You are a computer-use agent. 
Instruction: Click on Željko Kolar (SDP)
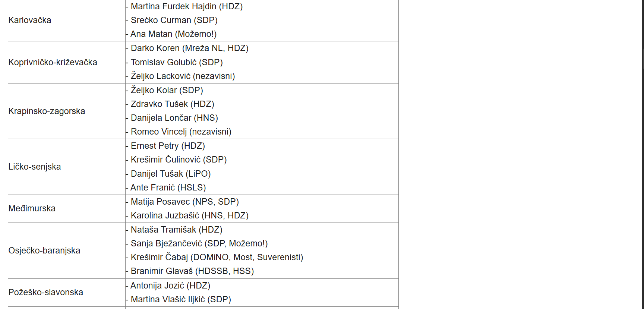(x=167, y=91)
